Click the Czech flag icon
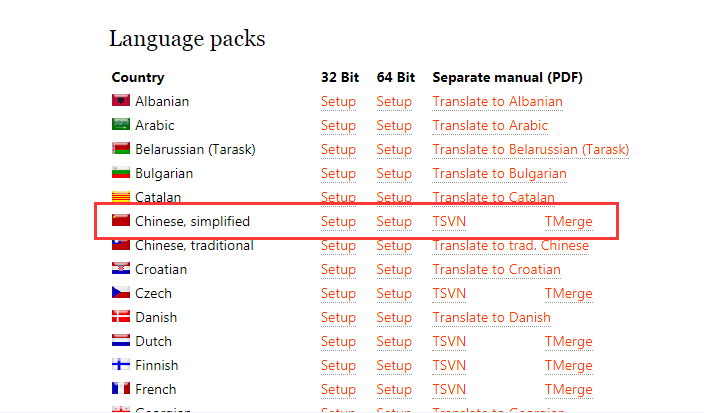The image size is (704, 413). [121, 292]
